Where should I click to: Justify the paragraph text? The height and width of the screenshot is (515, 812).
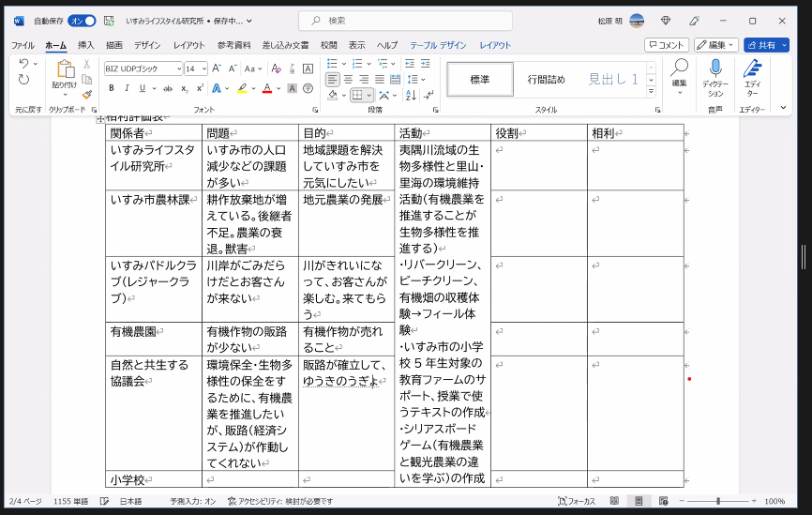[x=380, y=80]
